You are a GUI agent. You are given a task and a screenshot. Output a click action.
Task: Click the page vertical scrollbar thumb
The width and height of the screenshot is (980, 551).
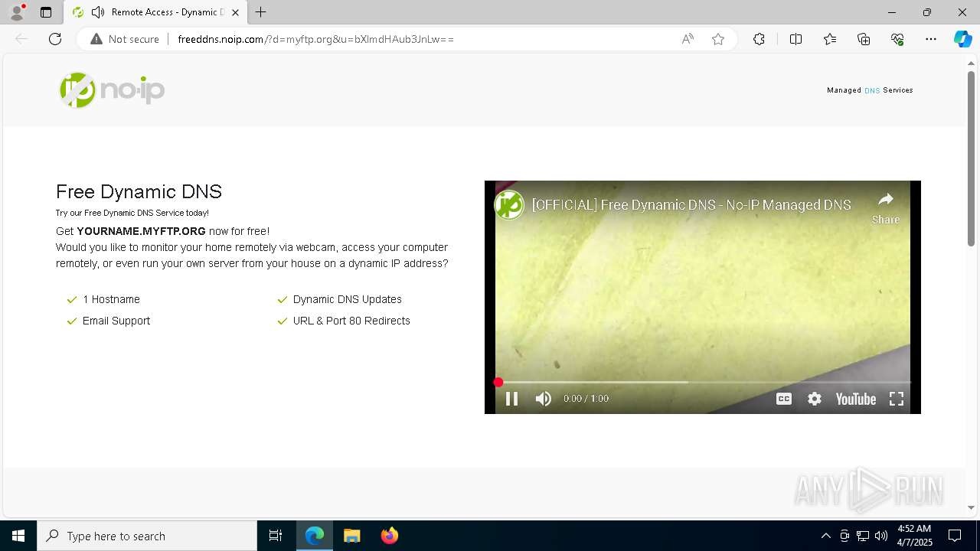click(971, 158)
